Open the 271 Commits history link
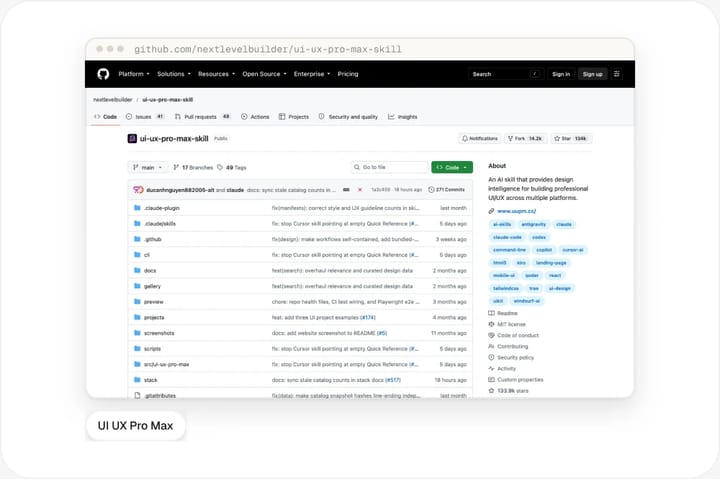The width and height of the screenshot is (720, 479). pos(446,190)
